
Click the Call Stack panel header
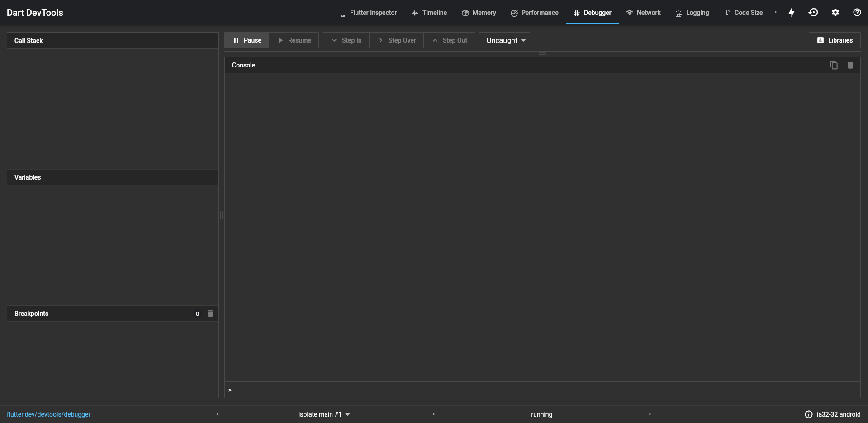coord(113,41)
